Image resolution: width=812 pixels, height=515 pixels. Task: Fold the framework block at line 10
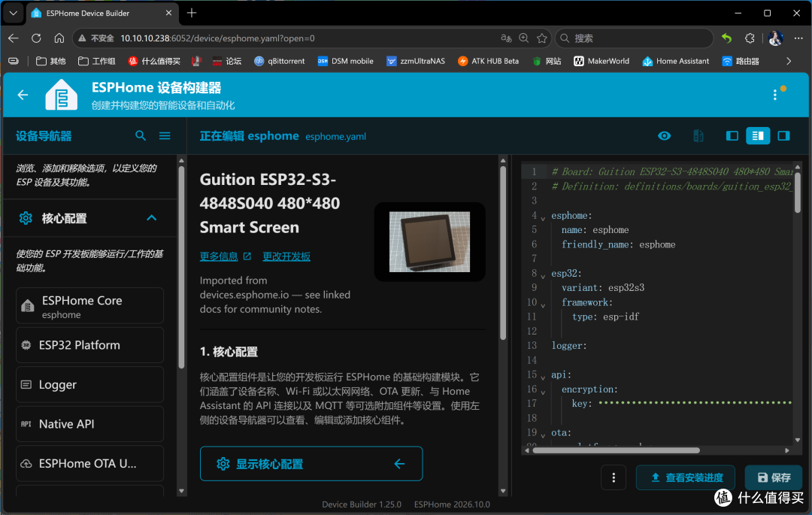click(543, 305)
